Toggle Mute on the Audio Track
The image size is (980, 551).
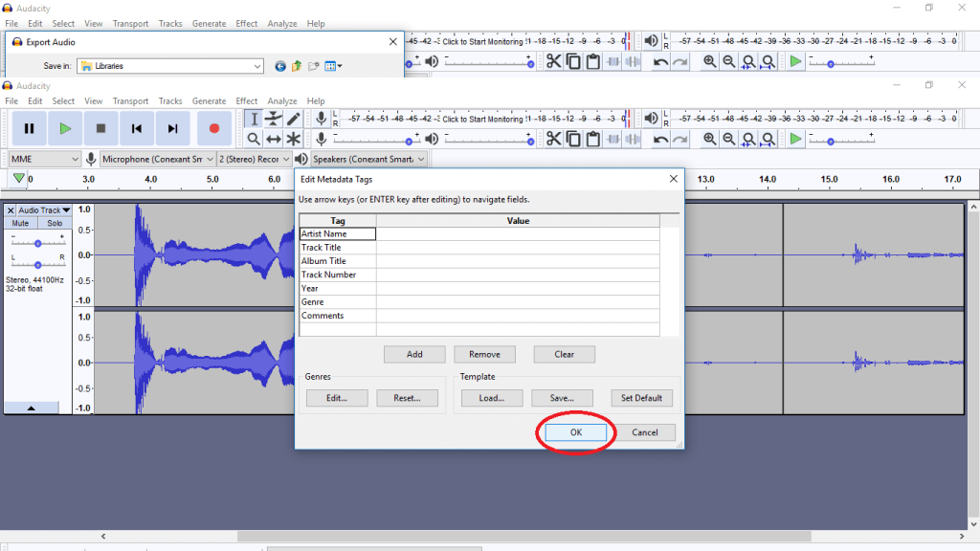point(21,223)
